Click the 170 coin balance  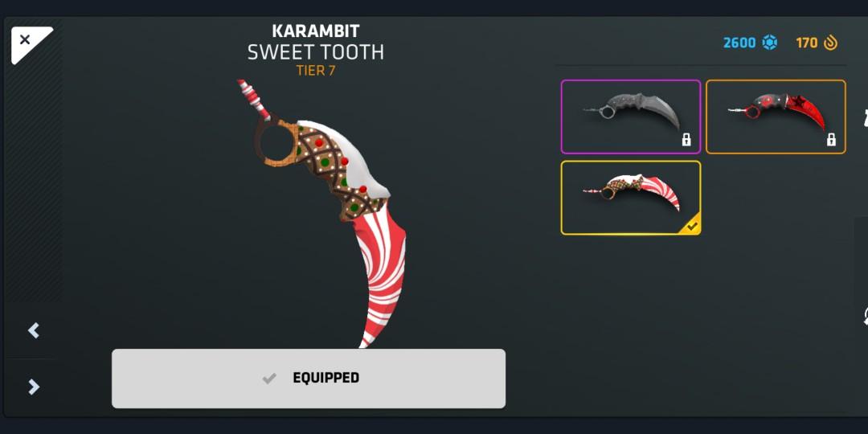(x=807, y=43)
